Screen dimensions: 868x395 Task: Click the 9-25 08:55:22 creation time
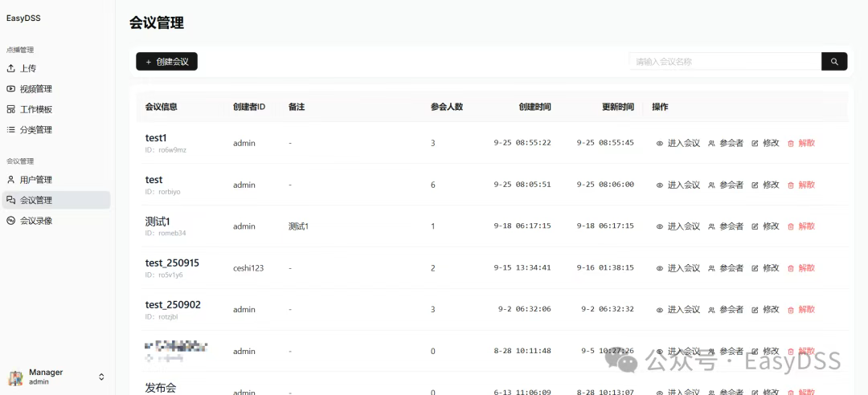522,143
